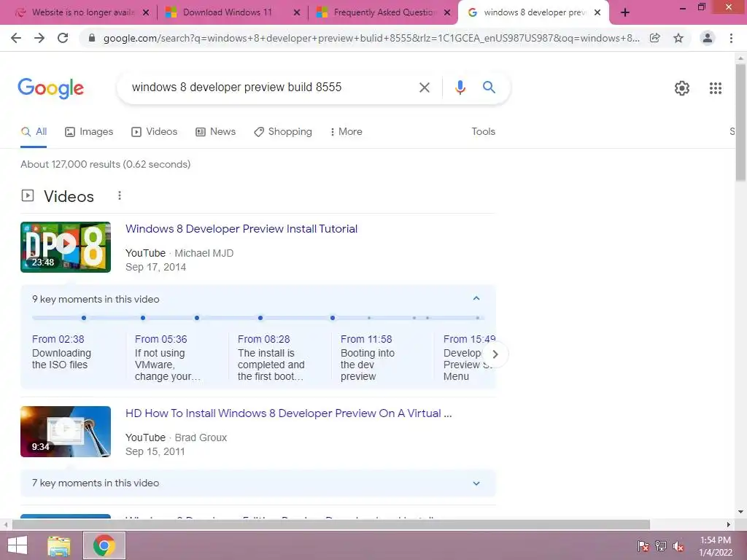Image resolution: width=747 pixels, height=560 pixels.
Task: Click the first dot on key moments timeline
Action: coord(84,318)
